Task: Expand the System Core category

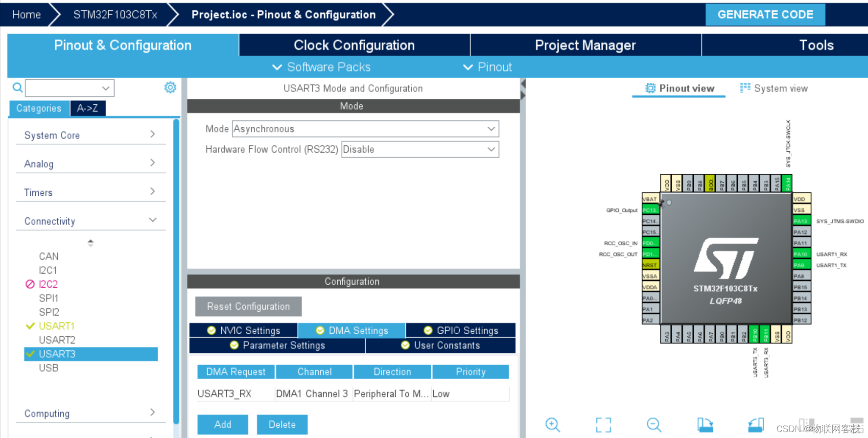Action: pos(91,135)
